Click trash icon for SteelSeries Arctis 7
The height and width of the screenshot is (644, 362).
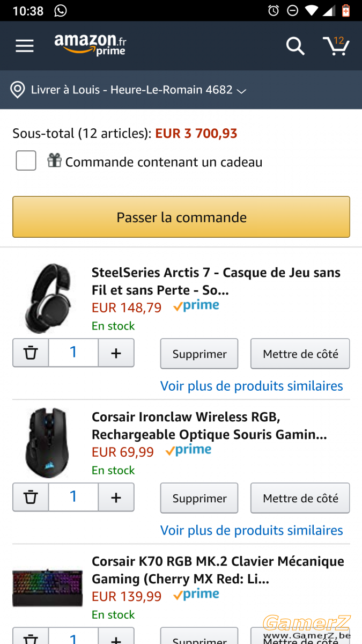click(x=31, y=353)
